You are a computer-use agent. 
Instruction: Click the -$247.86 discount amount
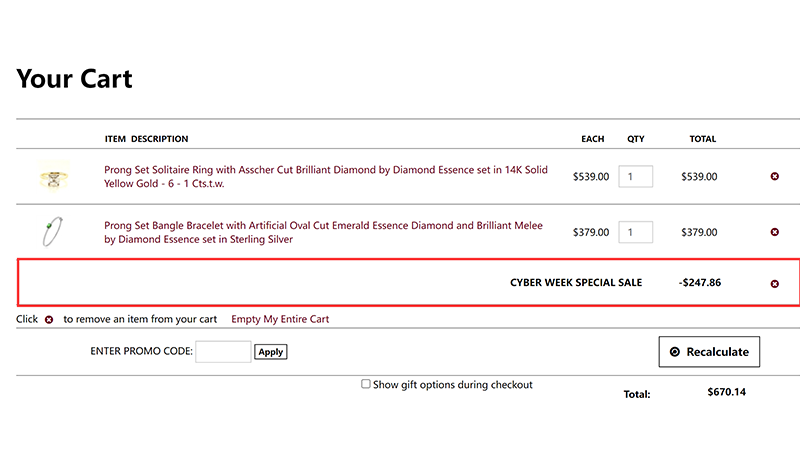click(700, 283)
